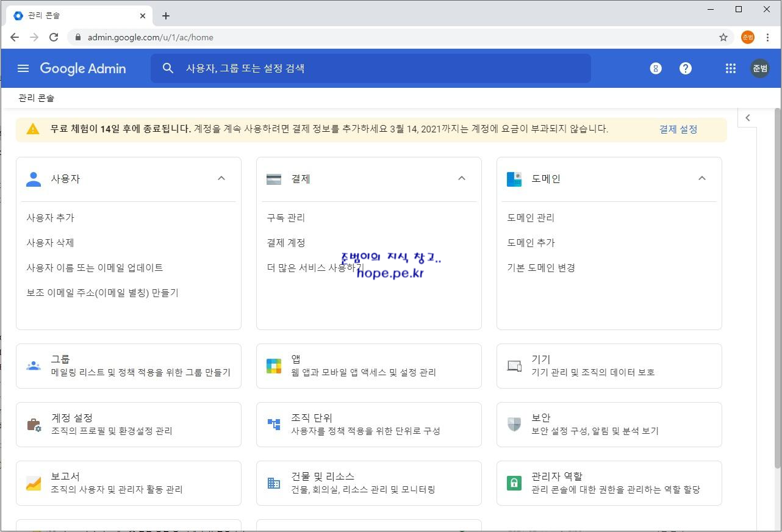The image size is (782, 532).
Task: Collapse the 도메인 card chevron
Action: pos(702,178)
